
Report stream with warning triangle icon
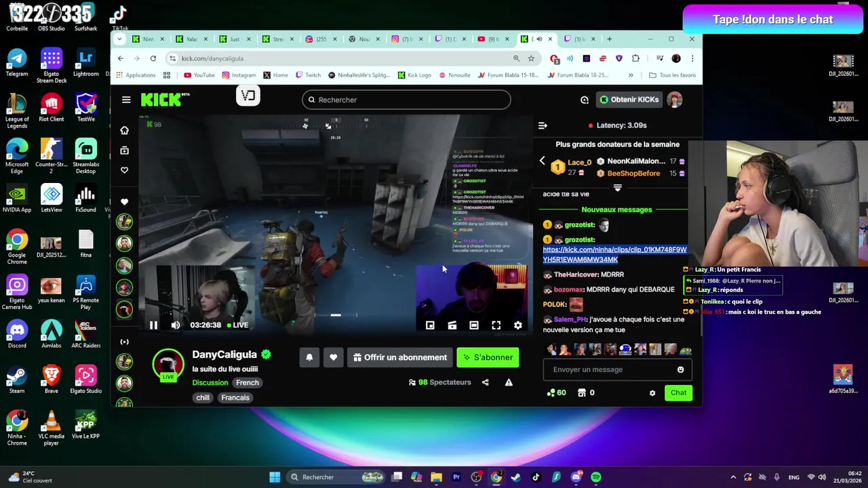509,382
